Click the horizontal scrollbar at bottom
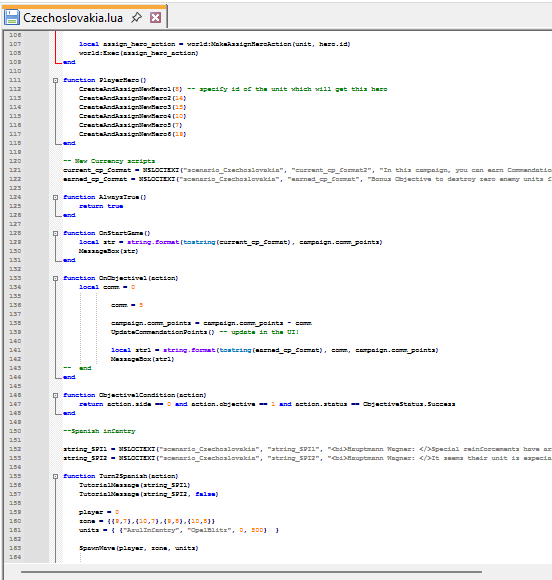552x580 pixels. tap(252, 572)
